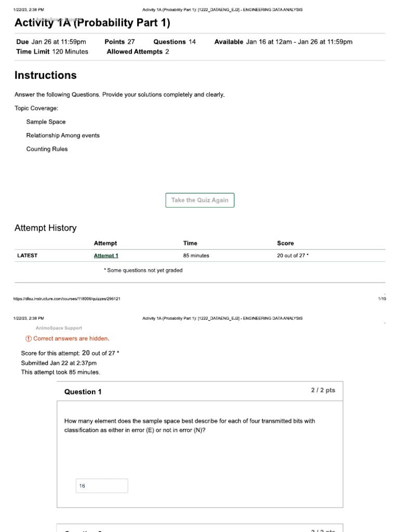Click the Attempt column header

click(105, 243)
